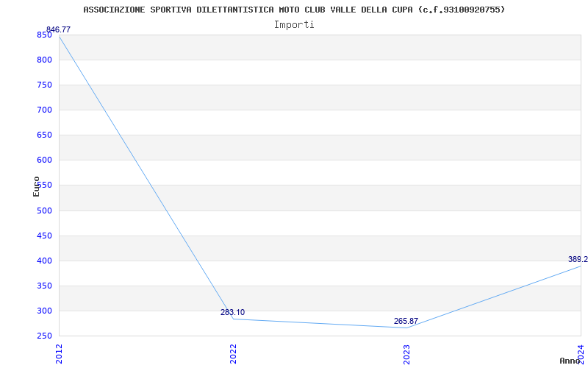
Task: Click the 700 y-axis tick label
Action: (44, 110)
